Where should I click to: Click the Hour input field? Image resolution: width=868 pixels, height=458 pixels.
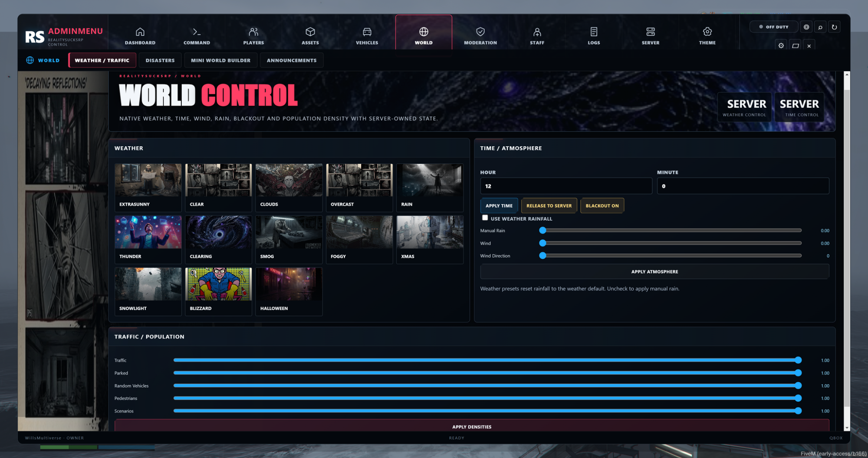tap(566, 186)
